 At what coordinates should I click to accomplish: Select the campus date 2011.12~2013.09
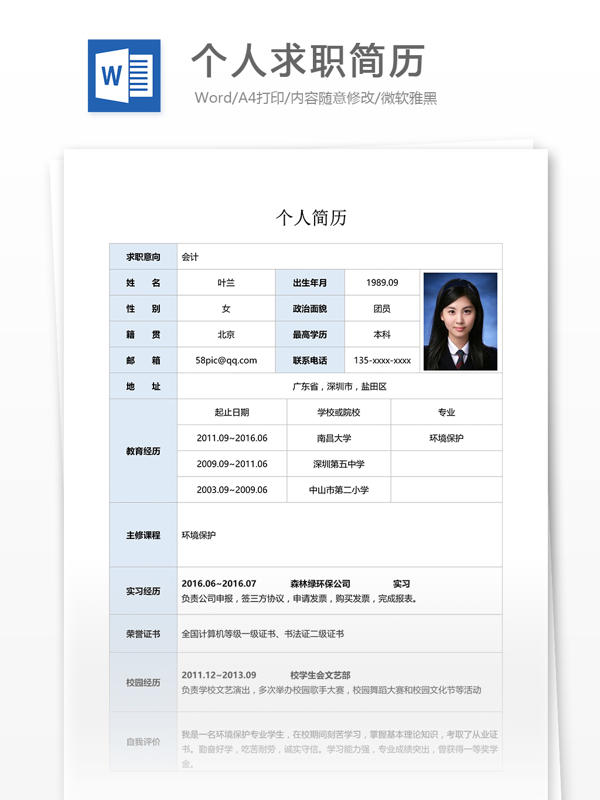(x=219, y=675)
